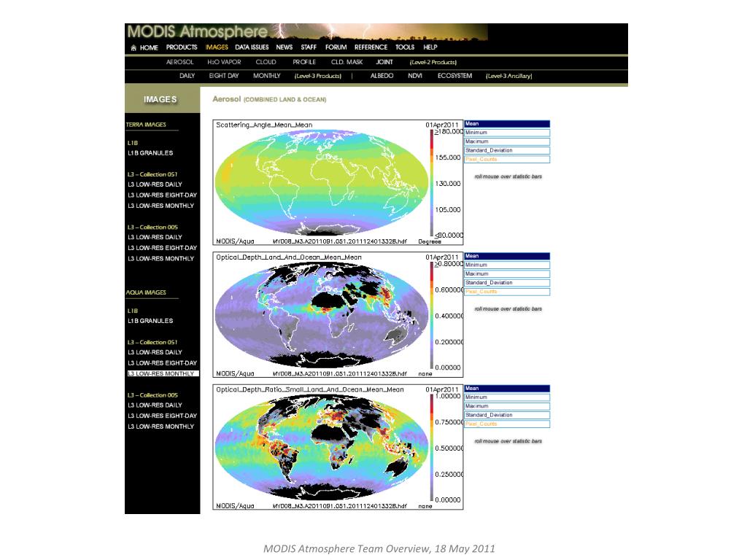Switch to the PROFILE product
The width and height of the screenshot is (747, 560).
(x=304, y=62)
